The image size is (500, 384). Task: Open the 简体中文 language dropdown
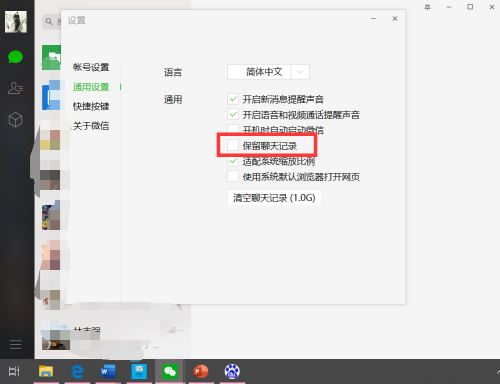[x=268, y=72]
